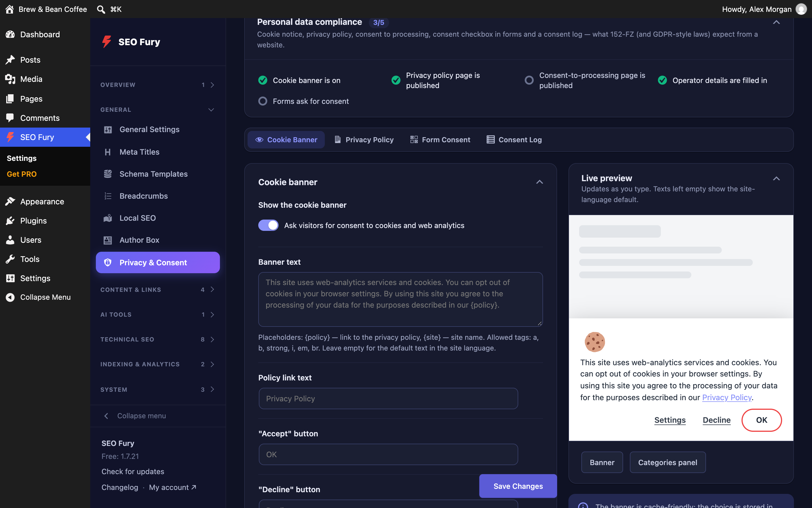This screenshot has height=508, width=812.
Task: Click the cookie emoji in the live preview
Action: 595,342
